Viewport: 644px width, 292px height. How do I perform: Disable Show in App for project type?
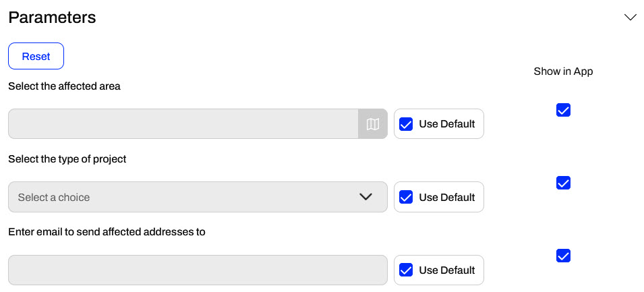(564, 183)
